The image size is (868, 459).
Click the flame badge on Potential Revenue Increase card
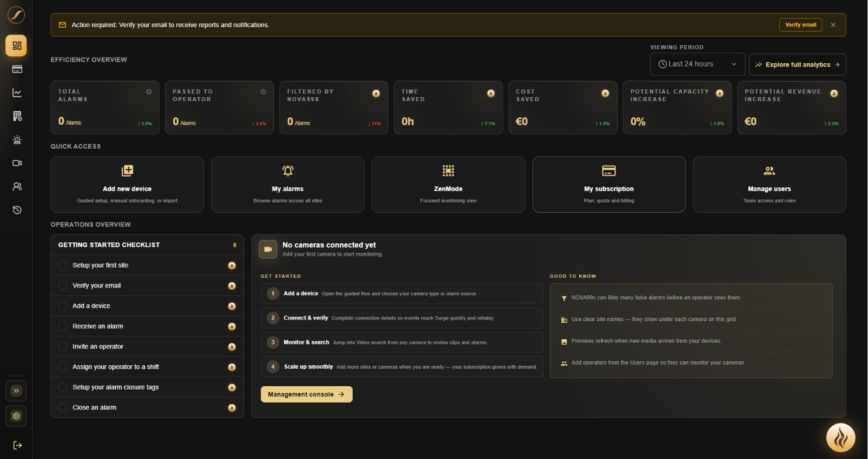click(834, 93)
